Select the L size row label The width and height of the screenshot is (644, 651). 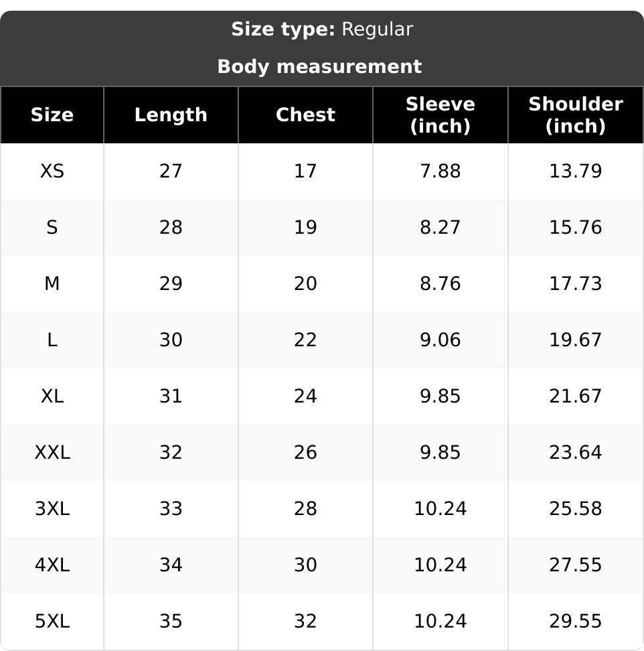(x=52, y=340)
